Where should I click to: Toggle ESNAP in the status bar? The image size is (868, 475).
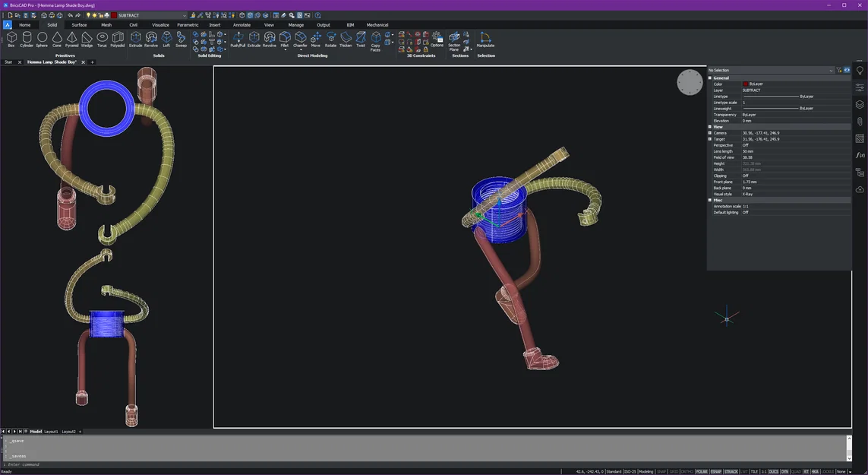(x=716, y=471)
